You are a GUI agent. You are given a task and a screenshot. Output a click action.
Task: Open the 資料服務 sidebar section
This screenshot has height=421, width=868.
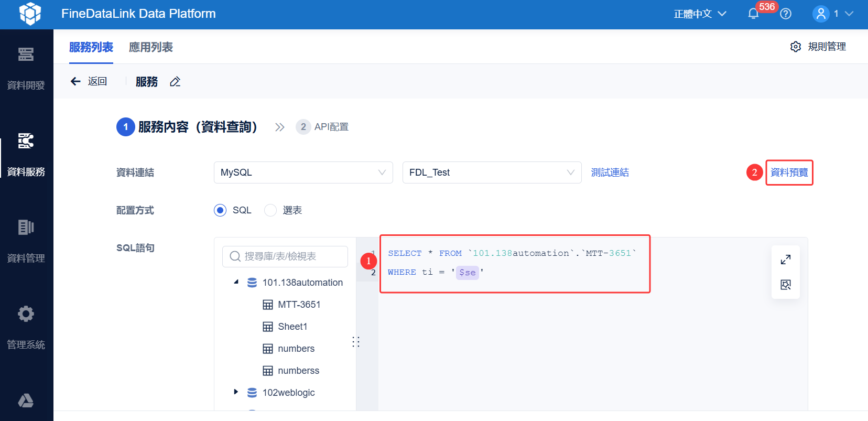coord(26,155)
